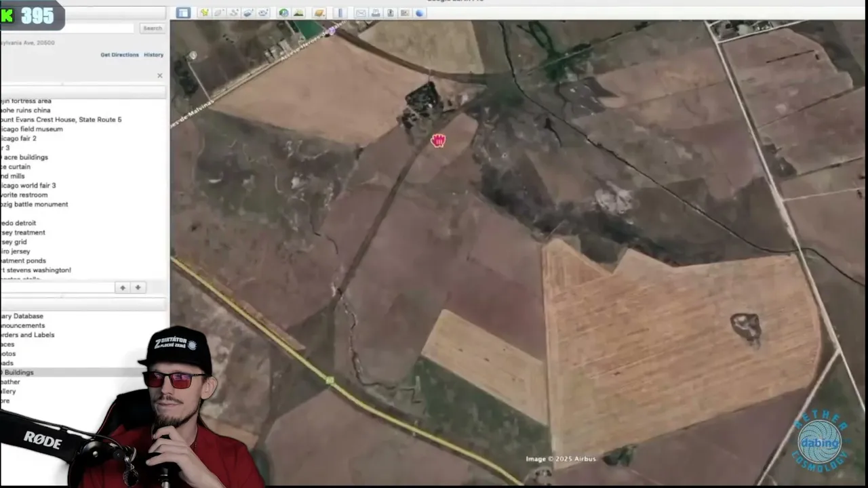Screen dimensions: 868x488
Task: Select the 'stevens washington!' place entry
Action: pyautogui.click(x=35, y=270)
